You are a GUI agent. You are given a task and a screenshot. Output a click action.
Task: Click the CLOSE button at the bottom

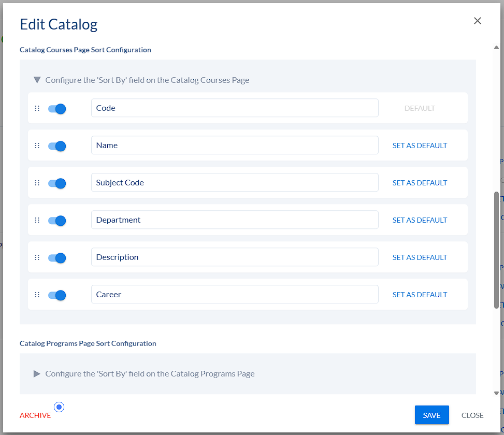(472, 415)
